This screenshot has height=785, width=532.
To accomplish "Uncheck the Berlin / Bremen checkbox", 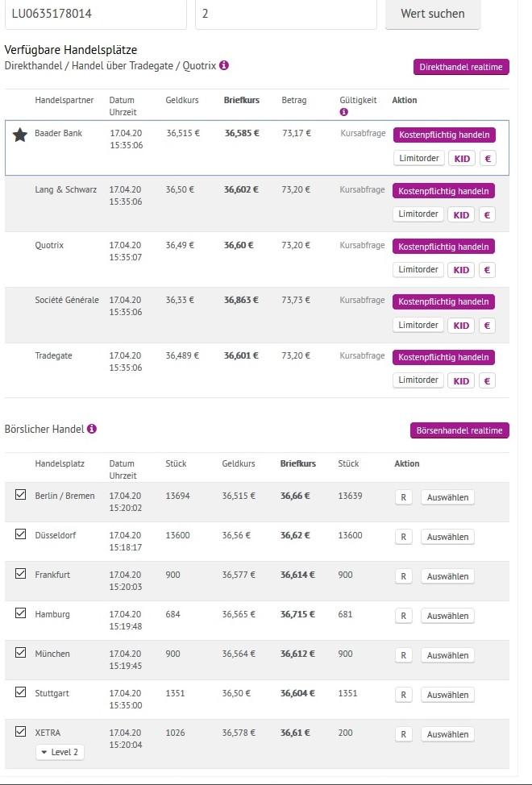I will click(21, 494).
